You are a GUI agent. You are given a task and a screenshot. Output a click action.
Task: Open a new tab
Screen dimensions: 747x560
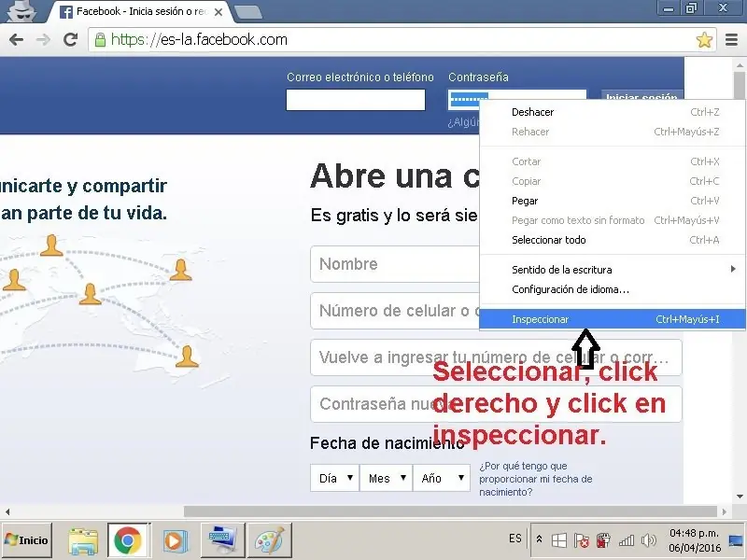(248, 12)
